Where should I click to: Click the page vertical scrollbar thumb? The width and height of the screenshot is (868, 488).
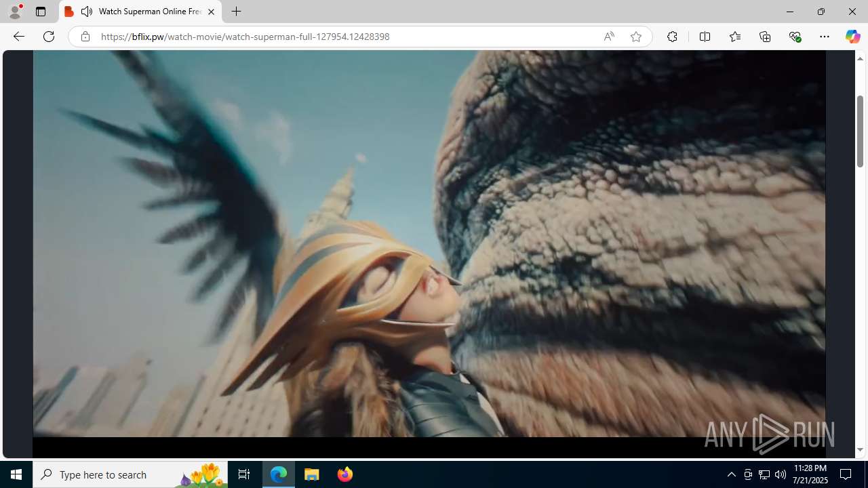(860, 131)
